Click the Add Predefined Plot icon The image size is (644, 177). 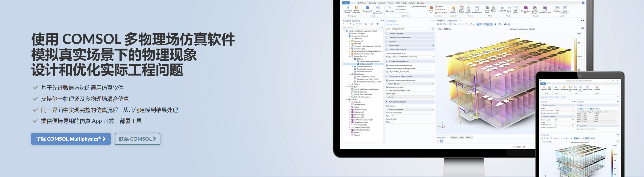[545, 10]
